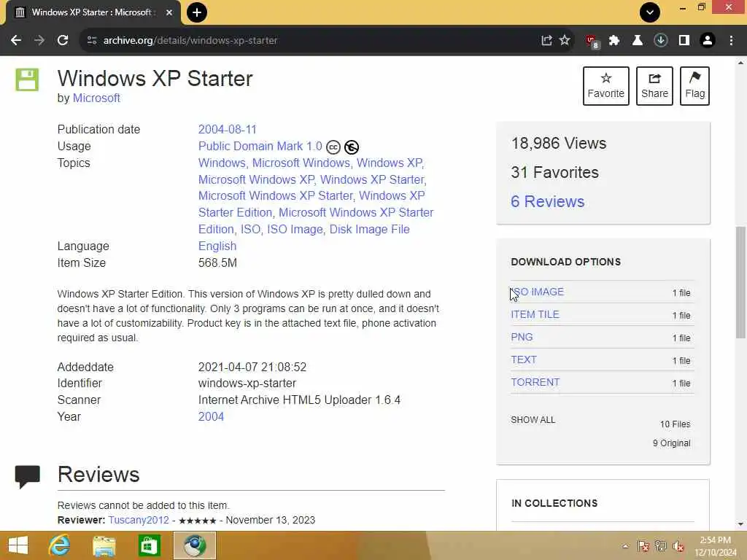Download the ITEM TILE file
747x560 pixels.
(535, 314)
